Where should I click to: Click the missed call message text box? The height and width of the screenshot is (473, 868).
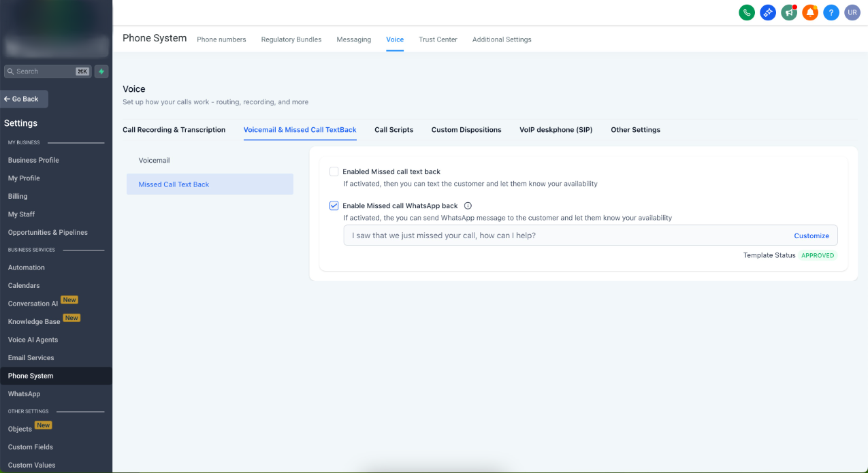(x=590, y=235)
